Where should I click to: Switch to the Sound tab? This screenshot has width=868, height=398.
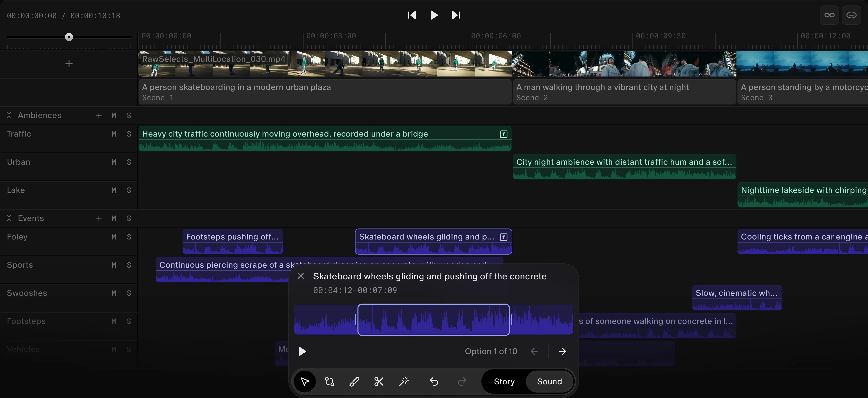pos(549,381)
